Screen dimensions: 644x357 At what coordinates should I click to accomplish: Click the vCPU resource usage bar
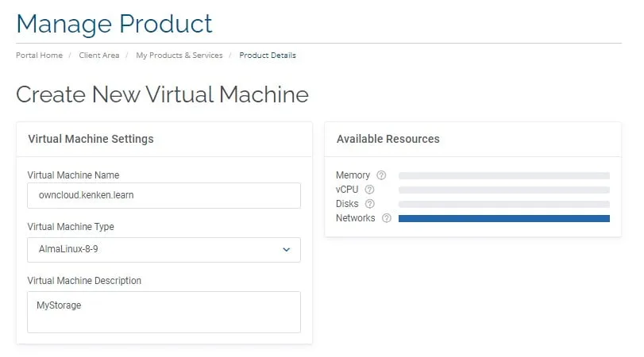(503, 190)
